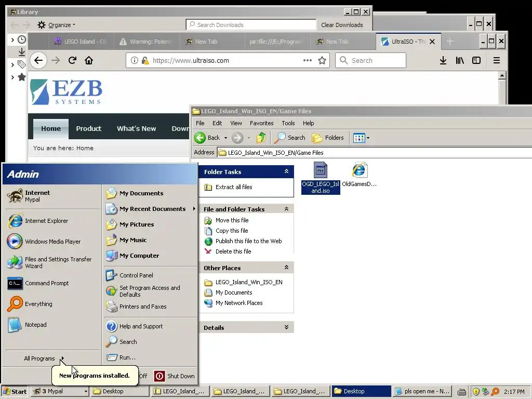Reload the ultraiso.com page
532x399 pixels.
pyautogui.click(x=72, y=60)
